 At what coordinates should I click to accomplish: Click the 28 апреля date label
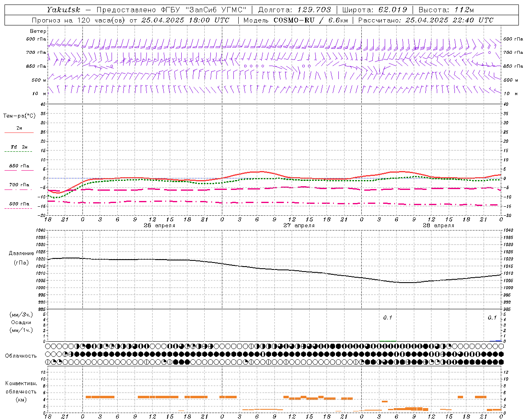(438, 226)
